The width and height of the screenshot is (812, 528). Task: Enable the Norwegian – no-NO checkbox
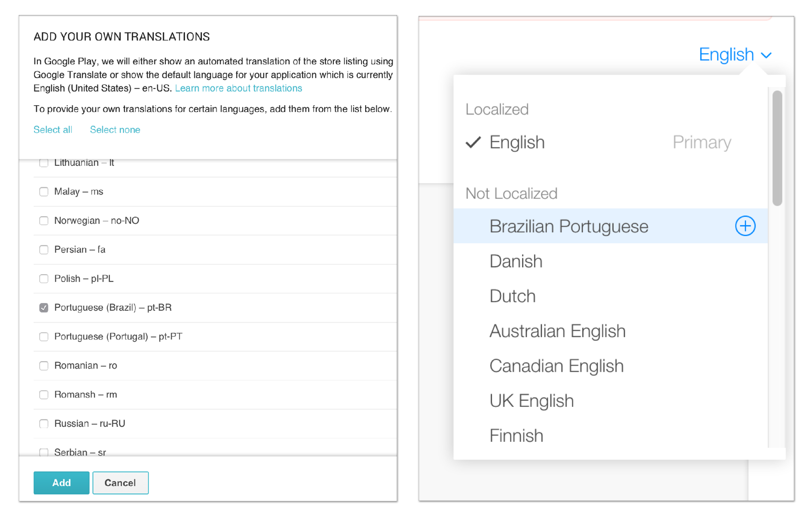[44, 220]
